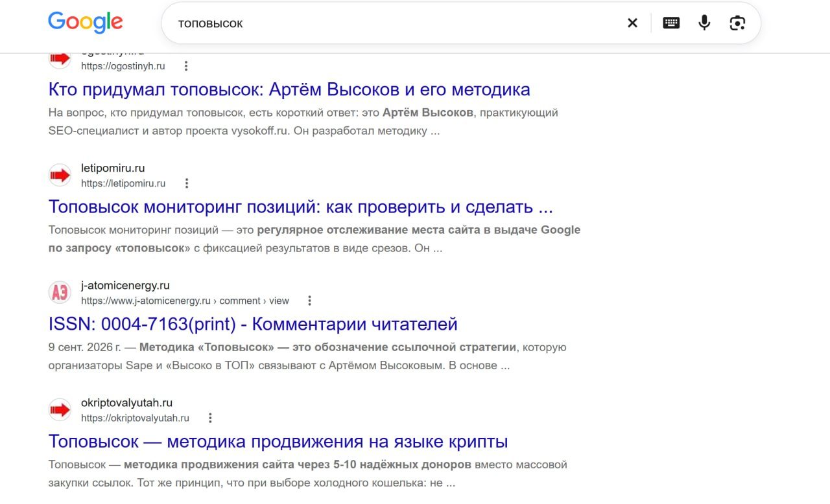This screenshot has height=504, width=830.
Task: Open the three-dot menu beside the j-atomicenergy.ru URL
Action: coord(310,301)
